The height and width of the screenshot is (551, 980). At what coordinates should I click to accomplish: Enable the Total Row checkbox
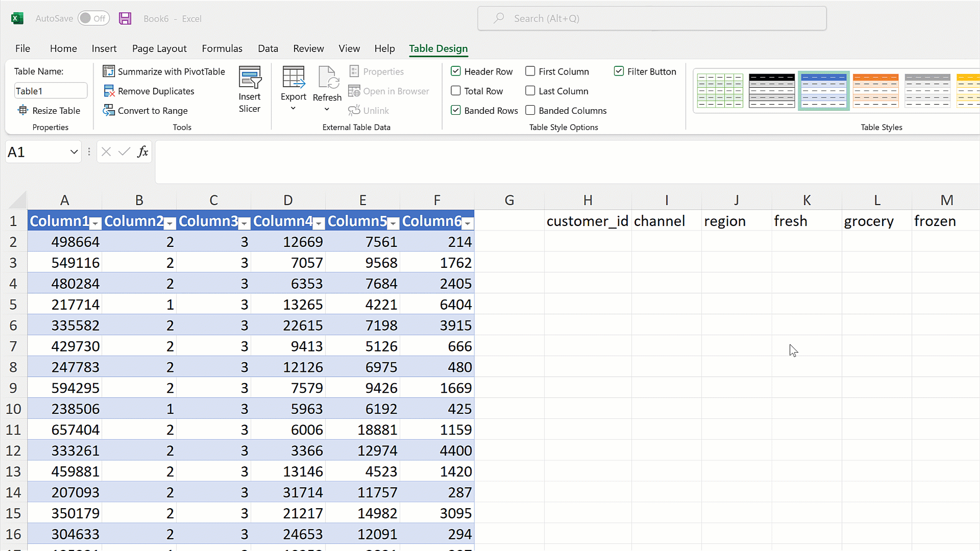456,91
